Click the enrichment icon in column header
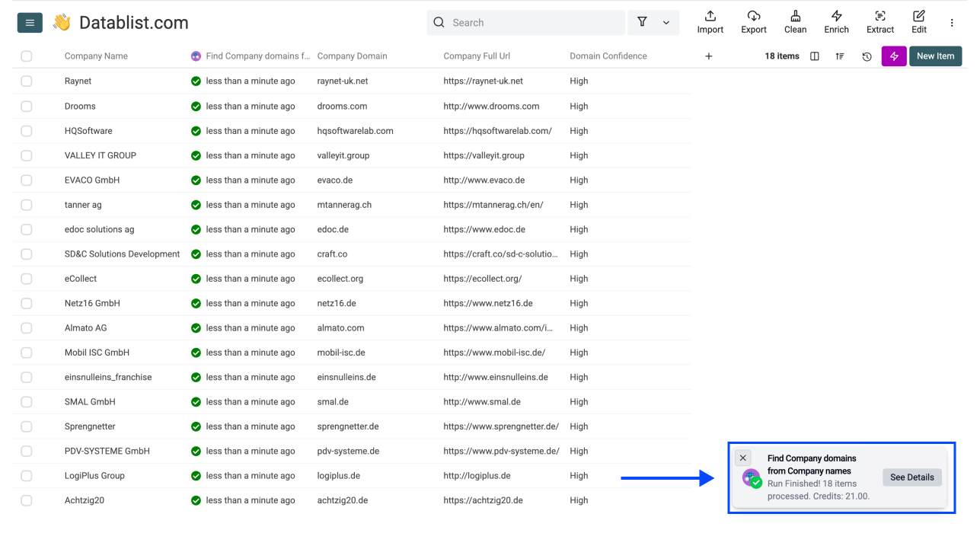980x533 pixels. coord(196,56)
